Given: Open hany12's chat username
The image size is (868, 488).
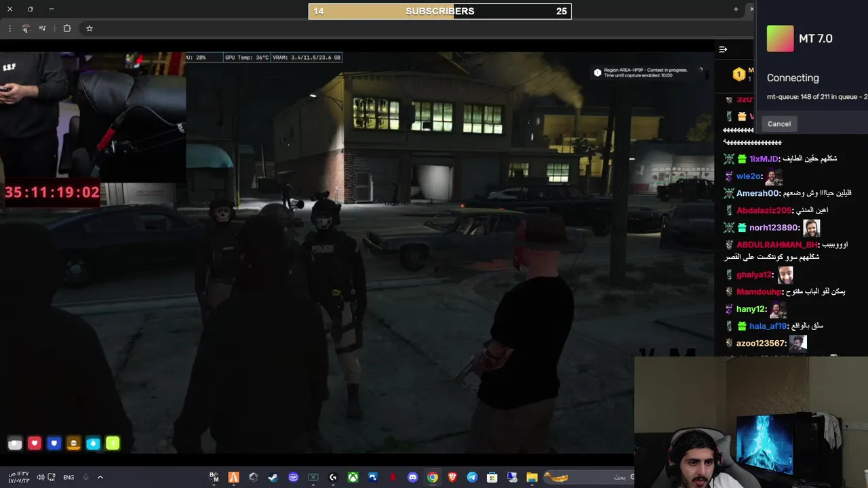Looking at the screenshot, I should [751, 309].
